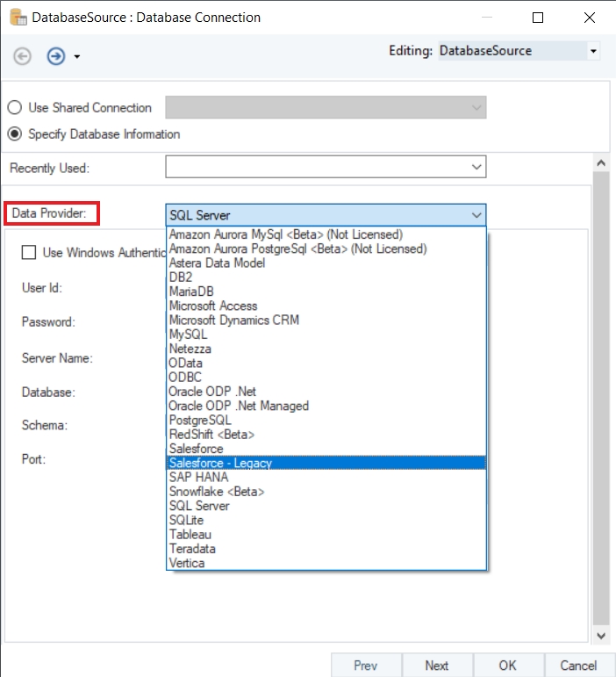Enable Use Windows Authentication checkbox
Viewport: 616px width, 677px height.
click(29, 252)
